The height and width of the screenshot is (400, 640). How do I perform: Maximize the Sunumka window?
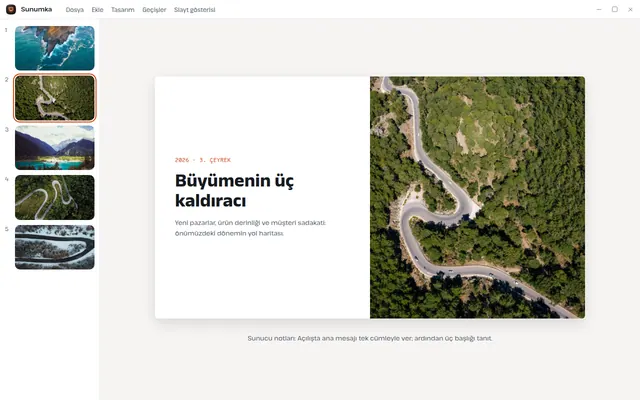pos(615,9)
